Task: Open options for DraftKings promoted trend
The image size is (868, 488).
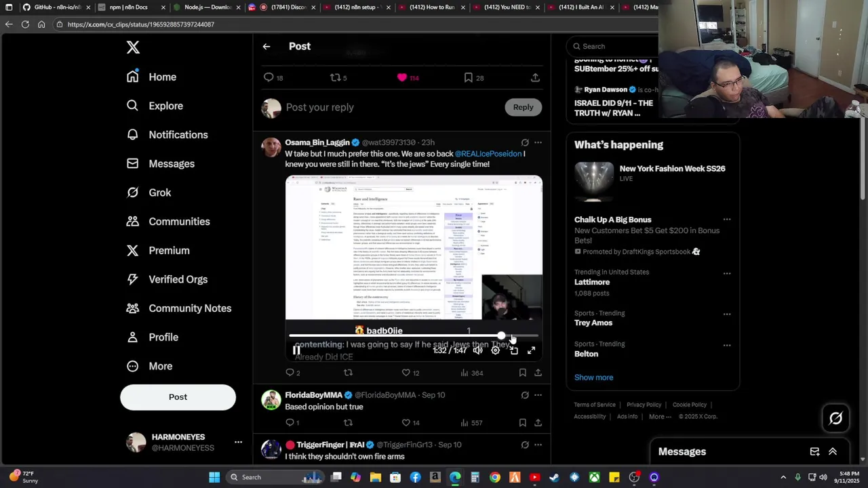Action: pyautogui.click(x=727, y=220)
